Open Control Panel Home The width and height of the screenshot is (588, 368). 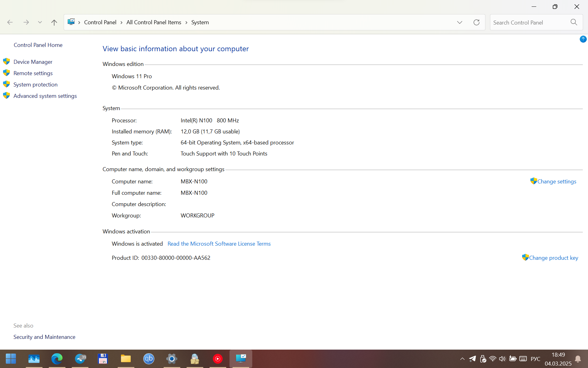point(38,45)
